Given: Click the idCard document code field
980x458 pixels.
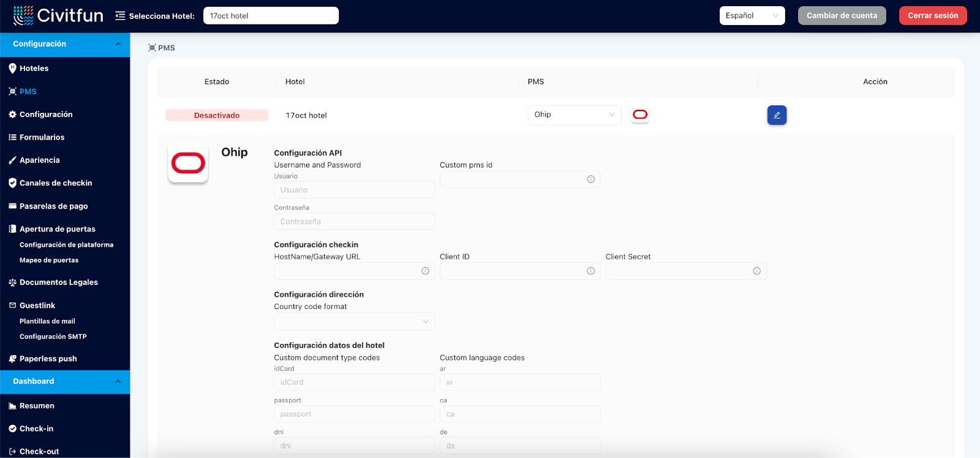Looking at the screenshot, I should pos(355,382).
